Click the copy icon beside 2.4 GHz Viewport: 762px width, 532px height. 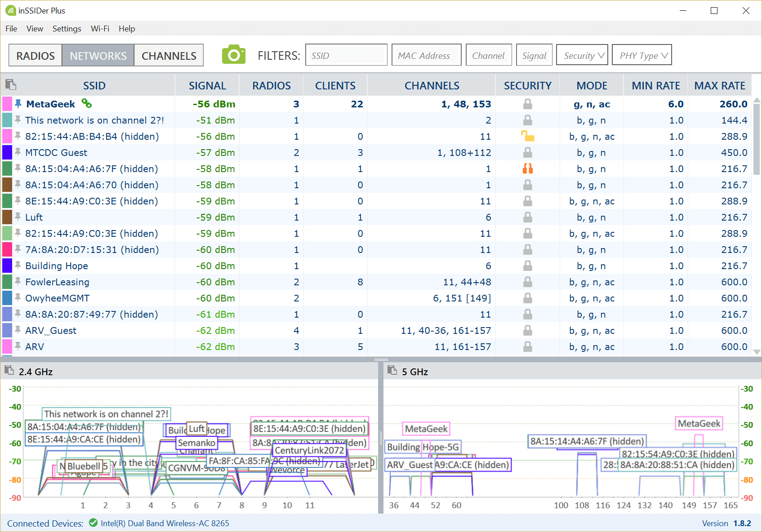[9, 370]
